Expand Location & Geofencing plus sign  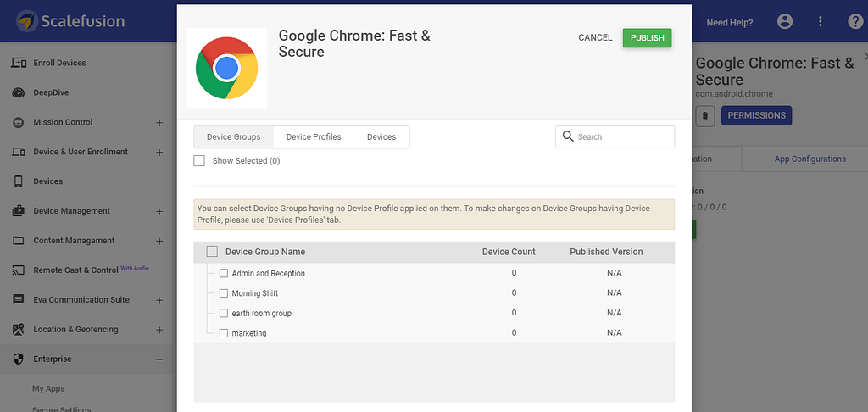(159, 330)
